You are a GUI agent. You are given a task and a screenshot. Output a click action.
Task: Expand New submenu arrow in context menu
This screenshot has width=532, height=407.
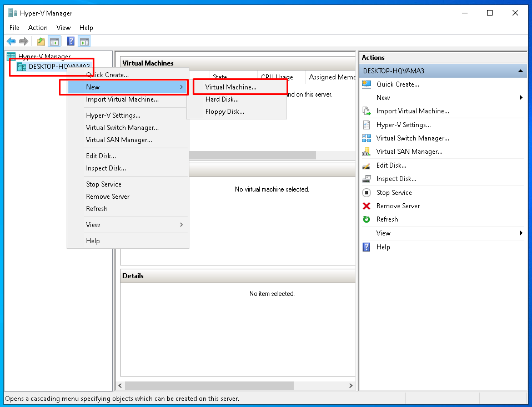coord(182,87)
